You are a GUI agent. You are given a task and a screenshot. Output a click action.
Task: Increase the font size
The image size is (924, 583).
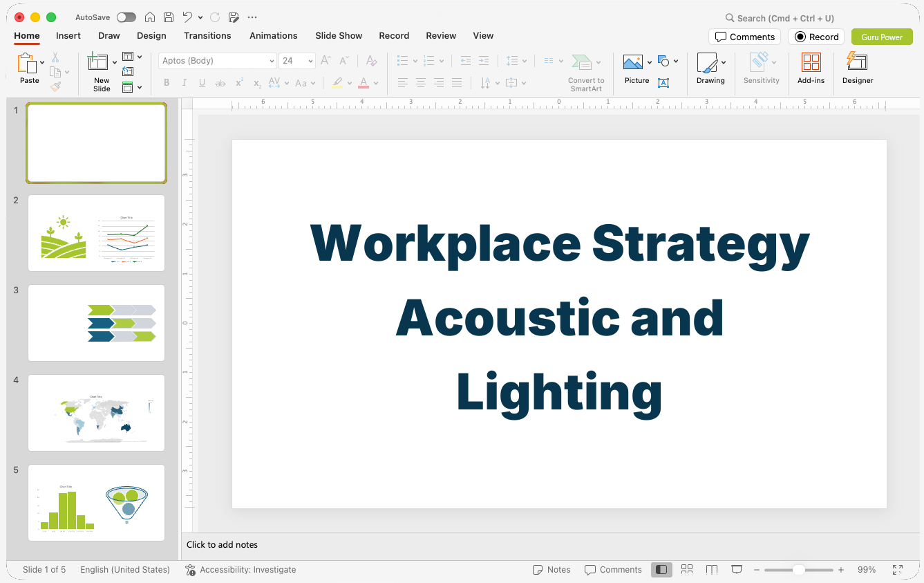pos(326,61)
